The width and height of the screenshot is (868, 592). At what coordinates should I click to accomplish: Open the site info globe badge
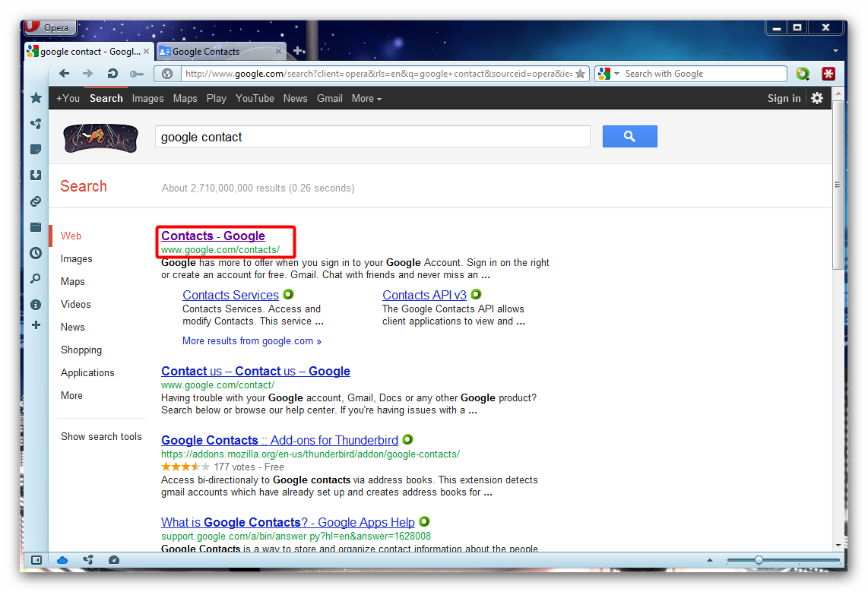(167, 74)
